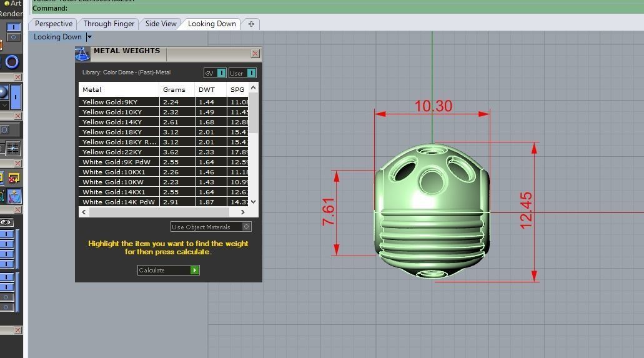Click the 3.62 grams value cell
The width and height of the screenshot is (644, 358).
click(x=177, y=152)
